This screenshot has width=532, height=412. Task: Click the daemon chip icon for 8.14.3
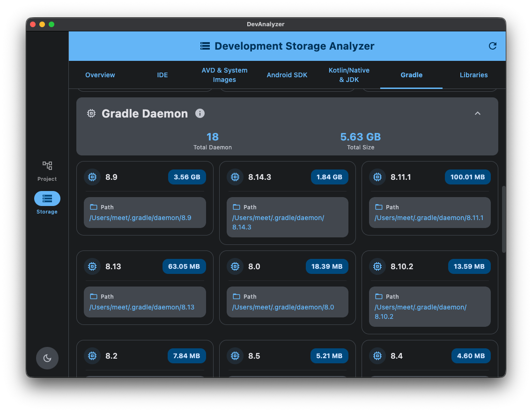[x=235, y=177]
